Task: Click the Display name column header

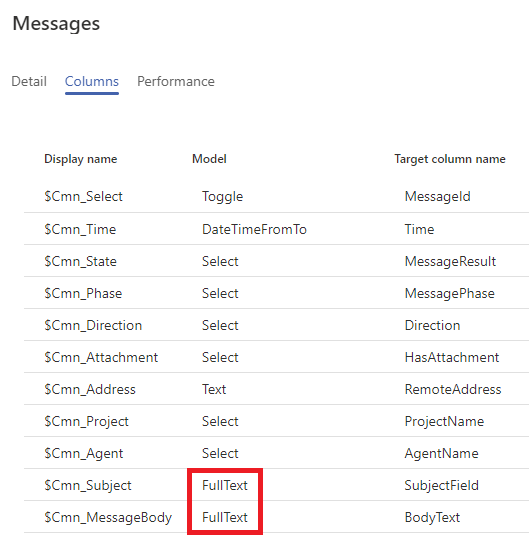Action: 81,159
